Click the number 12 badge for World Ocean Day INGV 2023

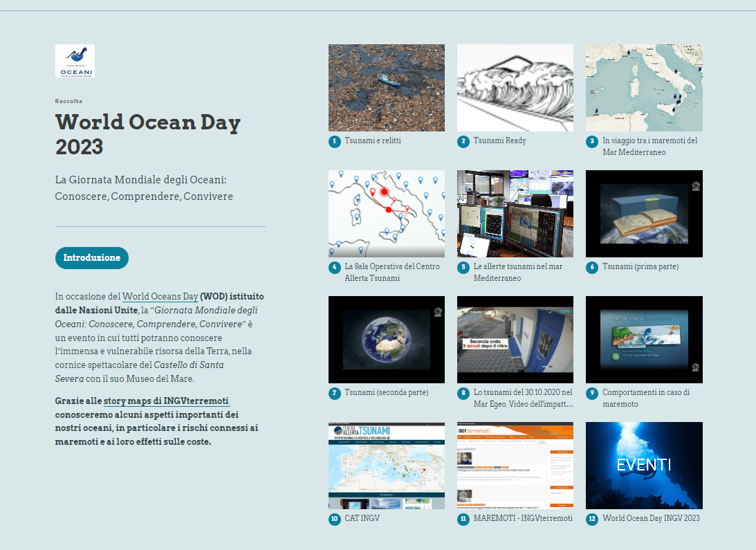coord(591,519)
